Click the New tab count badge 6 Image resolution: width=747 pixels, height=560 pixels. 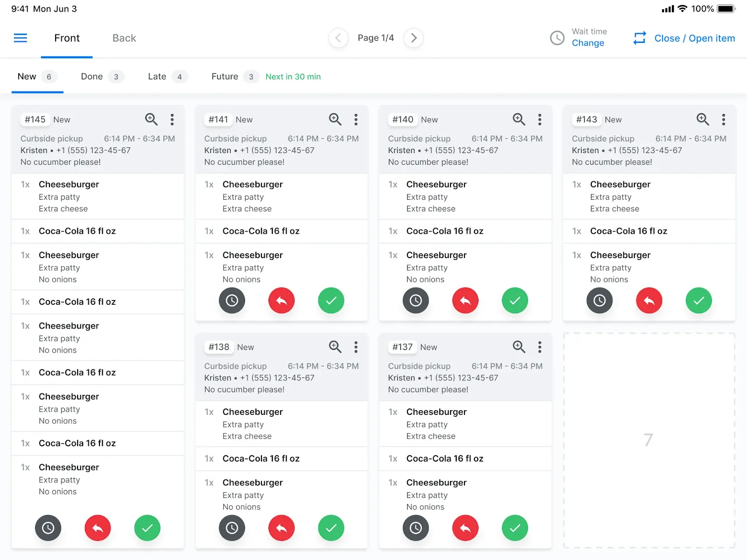click(x=49, y=77)
